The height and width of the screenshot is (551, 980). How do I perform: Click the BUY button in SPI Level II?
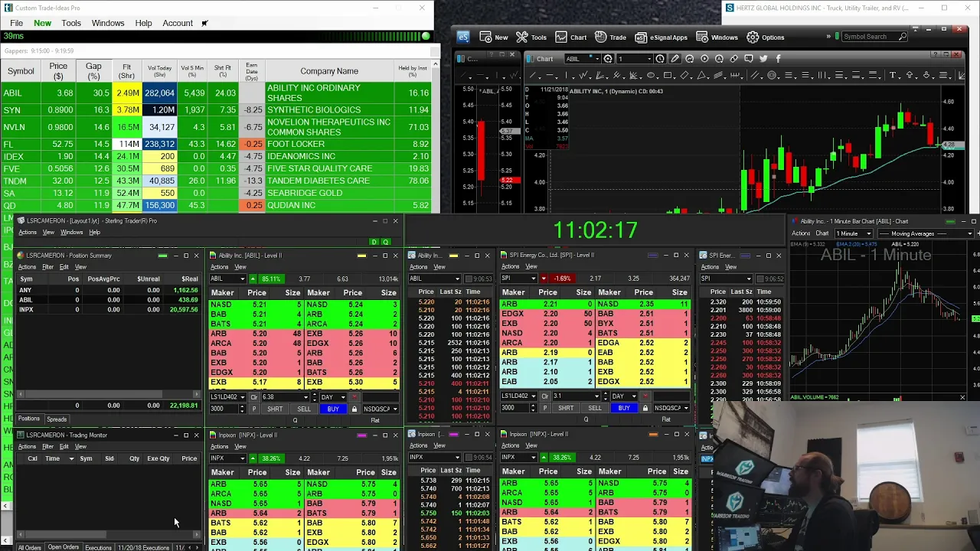624,408
